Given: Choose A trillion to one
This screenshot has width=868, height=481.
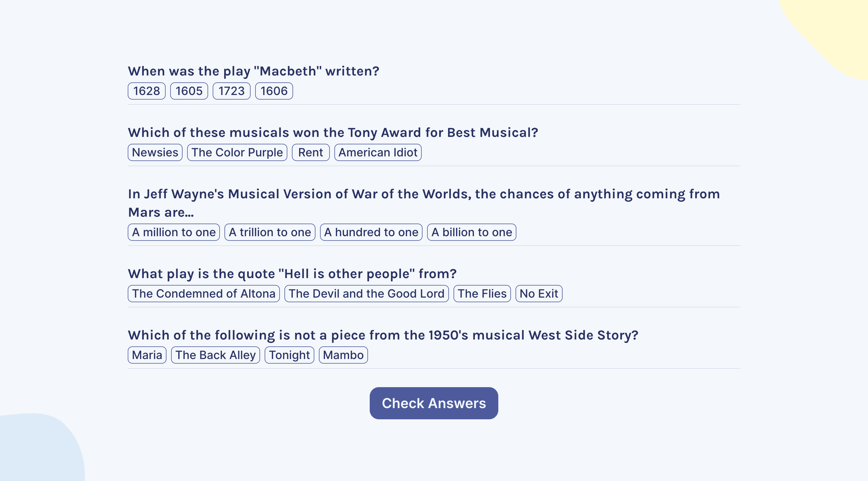Looking at the screenshot, I should (270, 232).
